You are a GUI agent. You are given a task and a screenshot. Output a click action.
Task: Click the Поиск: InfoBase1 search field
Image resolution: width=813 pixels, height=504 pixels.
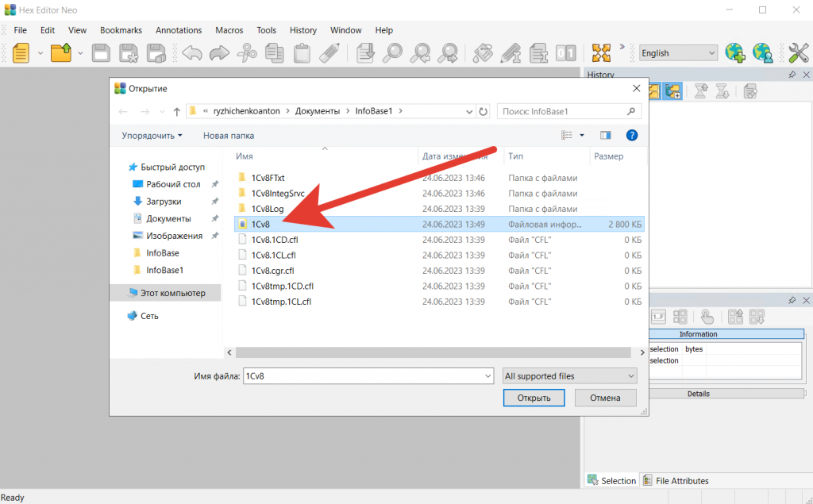pos(568,111)
